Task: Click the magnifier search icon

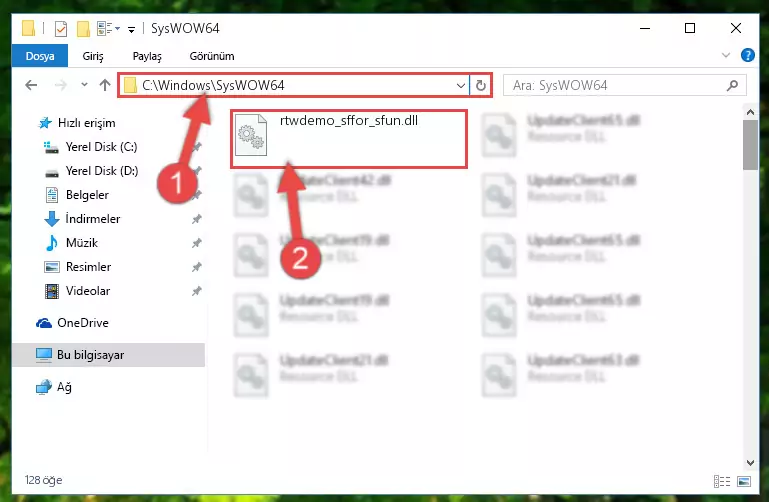Action: [732, 85]
